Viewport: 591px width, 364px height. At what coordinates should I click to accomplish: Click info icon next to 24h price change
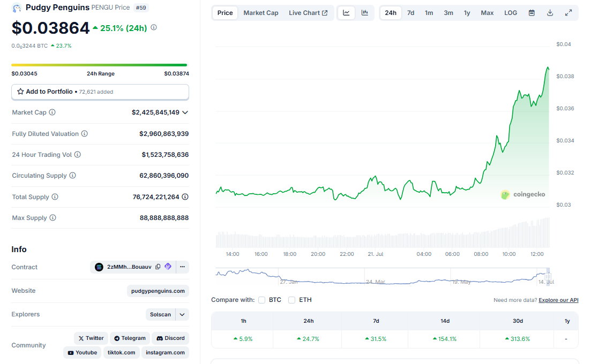click(154, 27)
